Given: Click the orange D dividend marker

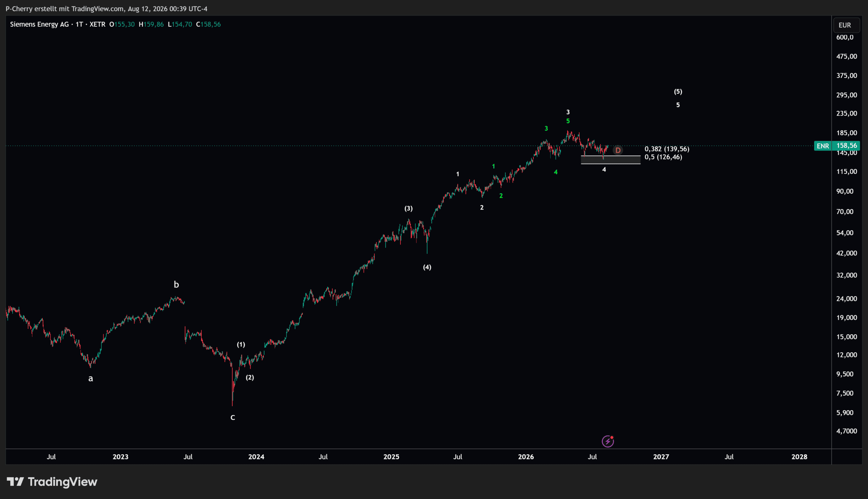Looking at the screenshot, I should 618,151.
